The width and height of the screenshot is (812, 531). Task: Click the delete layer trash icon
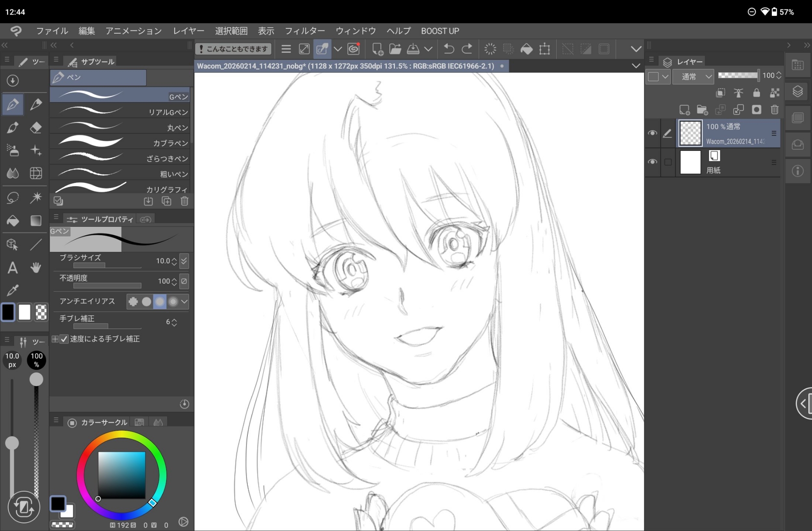[774, 110]
